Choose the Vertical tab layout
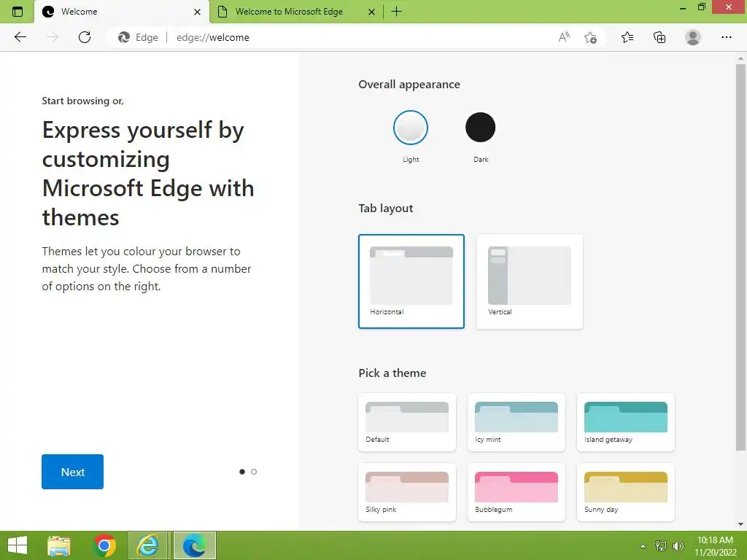 [530, 281]
